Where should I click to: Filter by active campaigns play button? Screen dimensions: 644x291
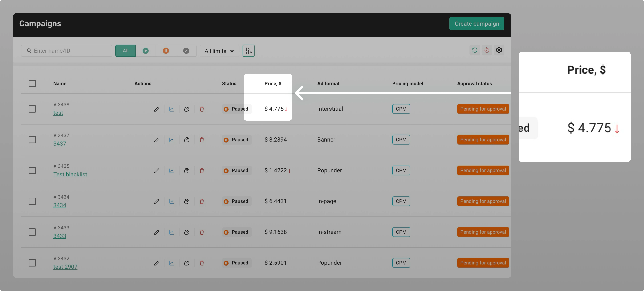point(145,51)
